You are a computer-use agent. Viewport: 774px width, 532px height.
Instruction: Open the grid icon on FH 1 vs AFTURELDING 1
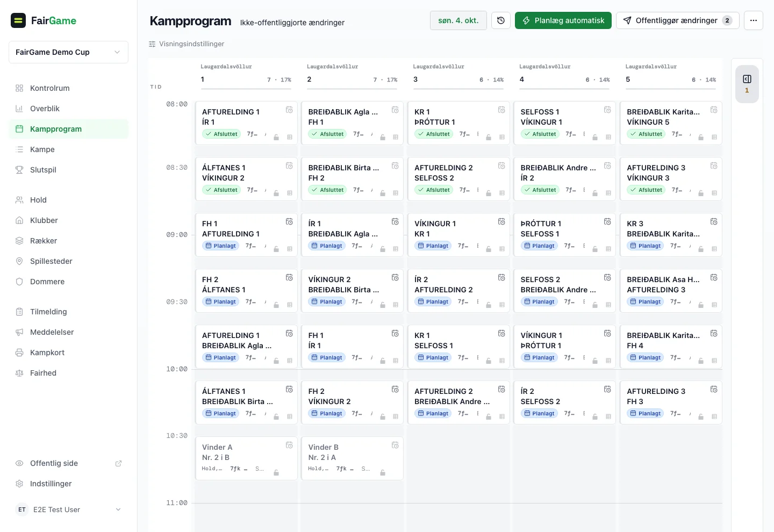[x=290, y=249]
